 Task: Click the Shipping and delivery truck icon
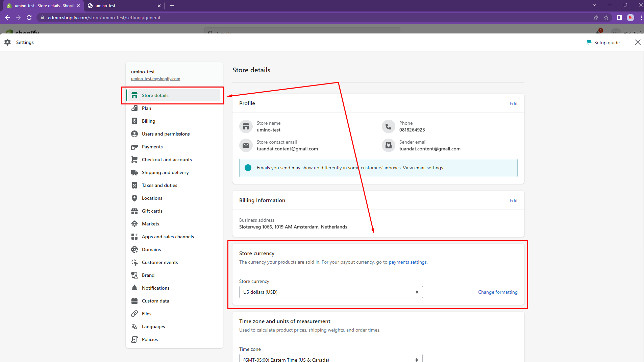(134, 172)
